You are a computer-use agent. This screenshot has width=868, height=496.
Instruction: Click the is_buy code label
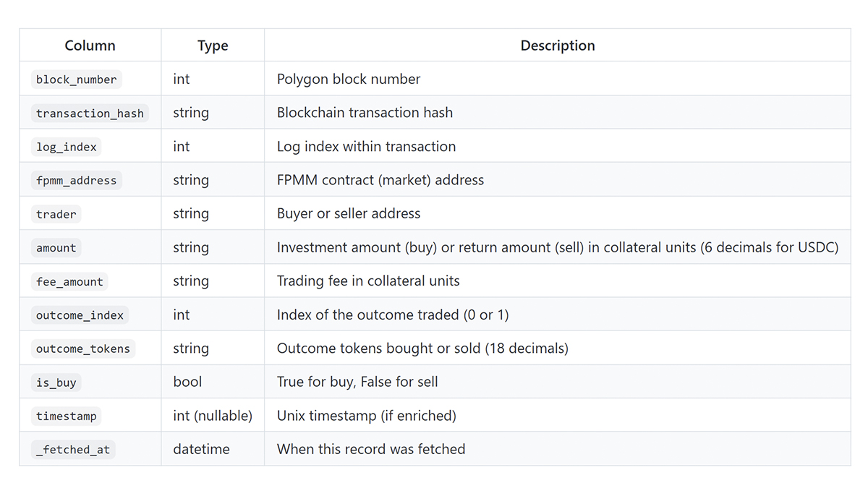[x=56, y=382]
